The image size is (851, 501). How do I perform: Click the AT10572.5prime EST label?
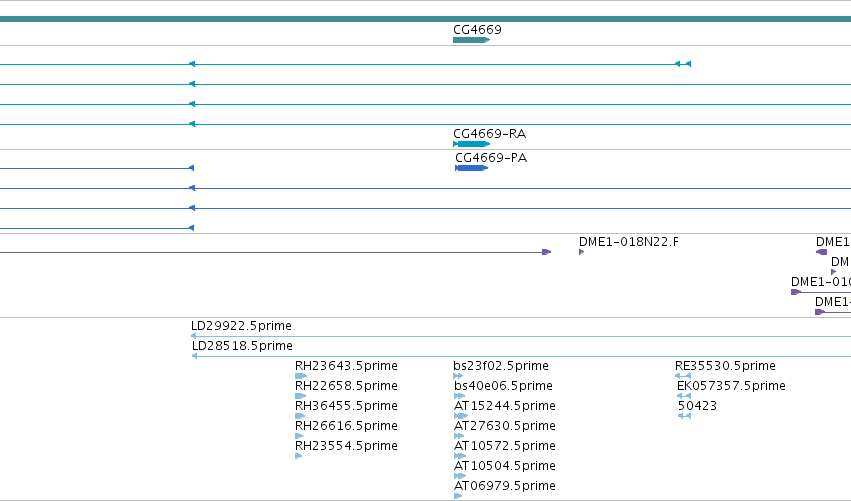point(505,446)
